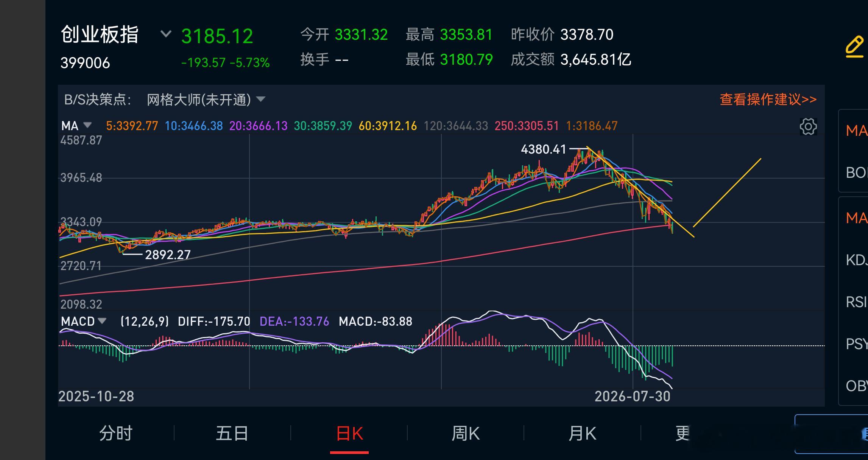Select the RSI indicator in right panel
The image size is (868, 460).
[x=857, y=302]
